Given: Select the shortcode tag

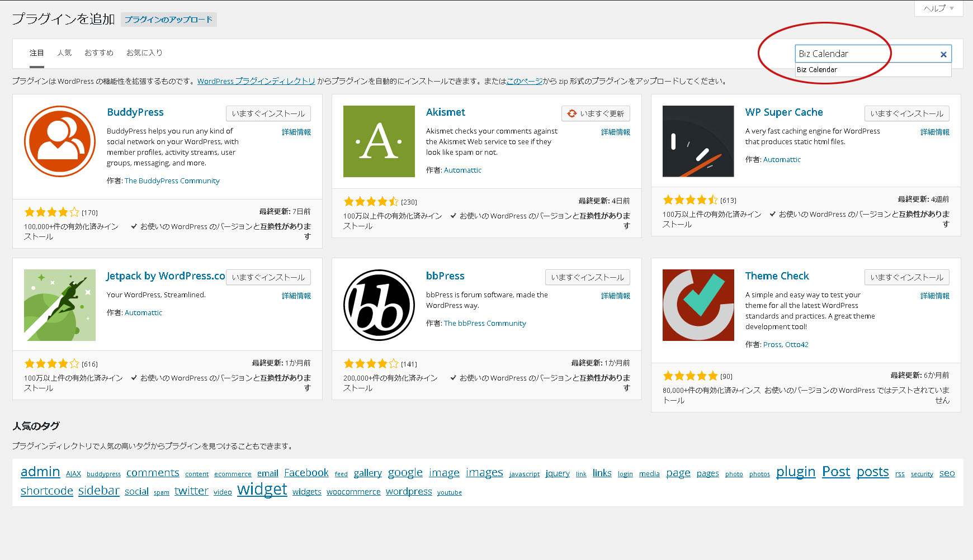Looking at the screenshot, I should (47, 491).
